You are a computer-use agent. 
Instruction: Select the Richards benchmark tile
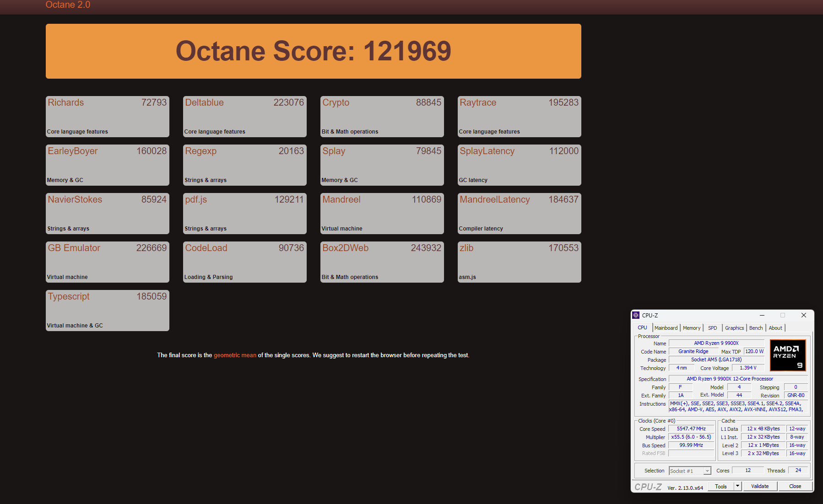tap(108, 117)
